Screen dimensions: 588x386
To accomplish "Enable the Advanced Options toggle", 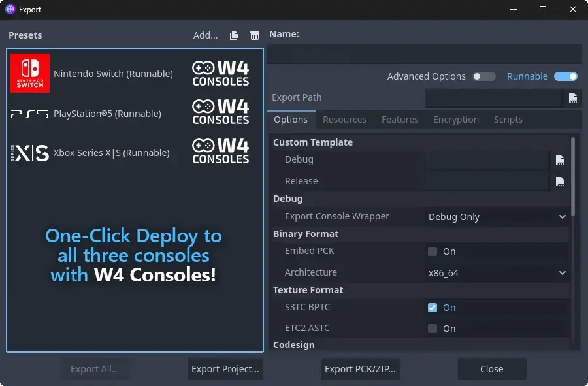I will tap(484, 76).
